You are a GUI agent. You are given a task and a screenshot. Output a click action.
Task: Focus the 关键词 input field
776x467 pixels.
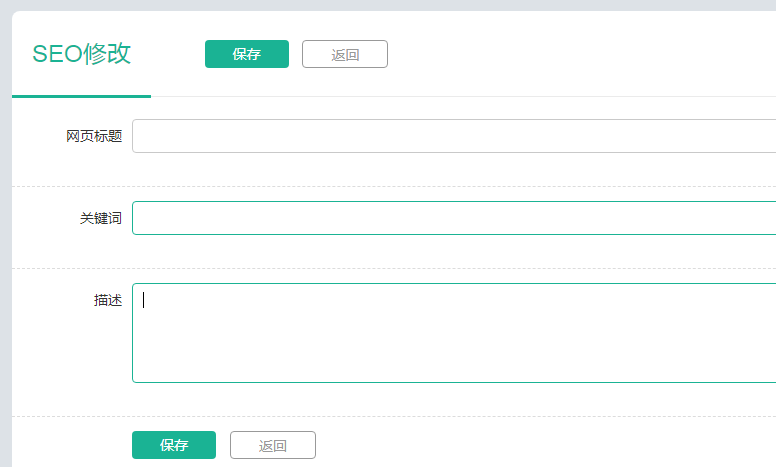pos(454,218)
